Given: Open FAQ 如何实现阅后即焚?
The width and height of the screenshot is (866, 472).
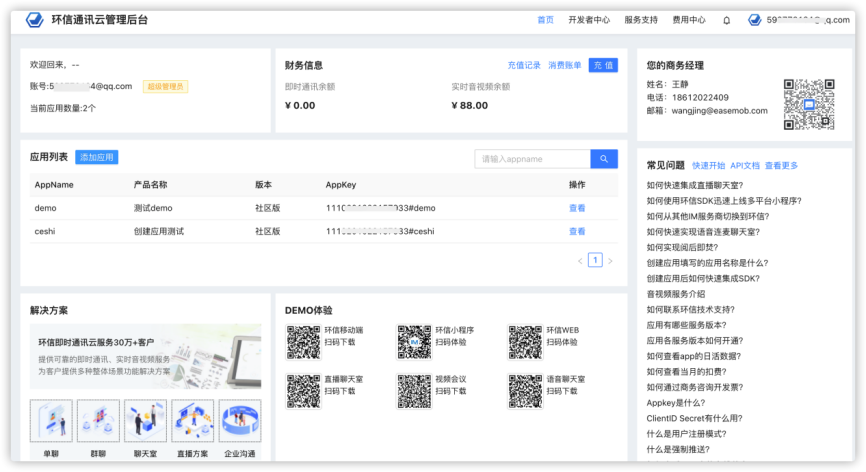Looking at the screenshot, I should pos(682,247).
